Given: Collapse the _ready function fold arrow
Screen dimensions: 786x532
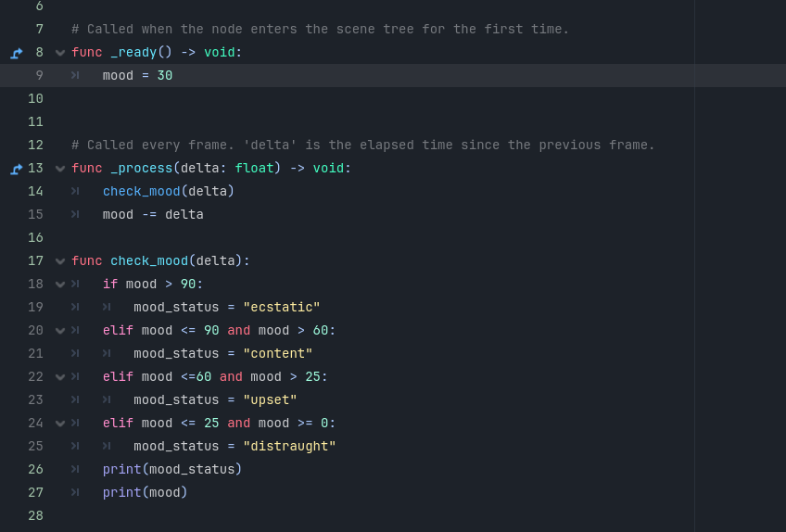Looking at the screenshot, I should point(60,53).
